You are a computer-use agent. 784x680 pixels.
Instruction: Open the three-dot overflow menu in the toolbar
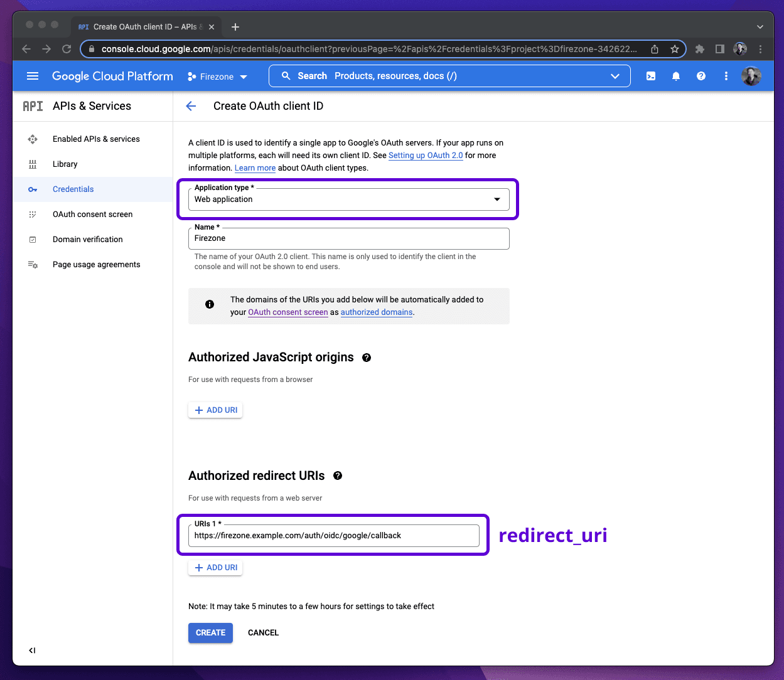pyautogui.click(x=726, y=76)
